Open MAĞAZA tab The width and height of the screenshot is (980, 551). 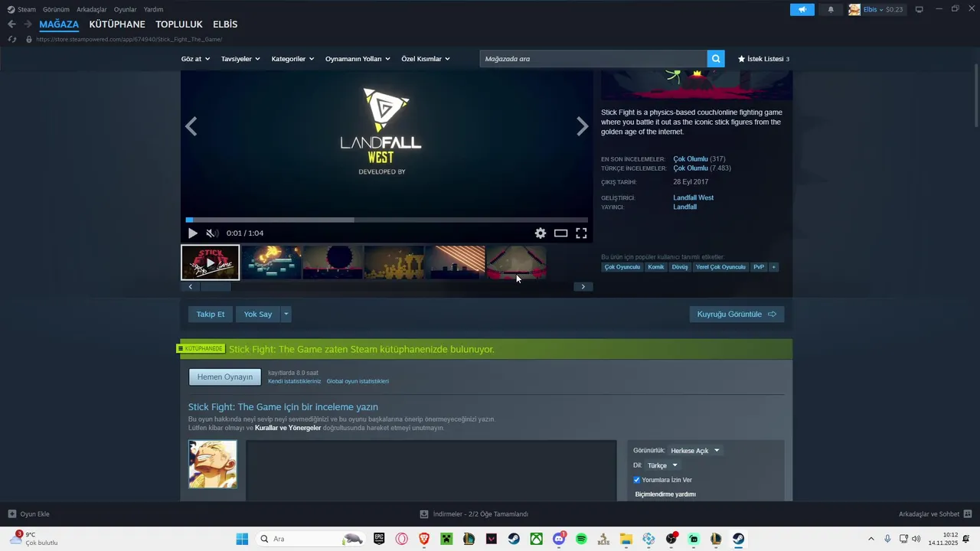tap(59, 24)
